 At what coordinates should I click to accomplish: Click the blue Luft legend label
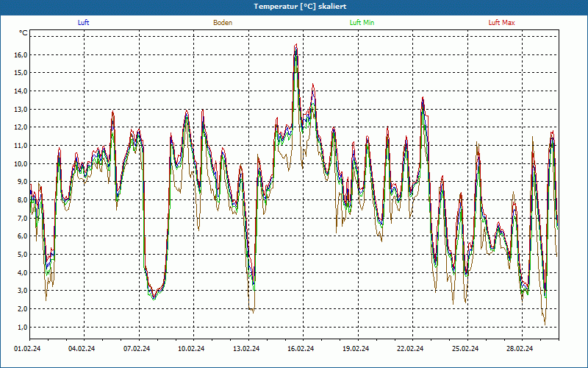(83, 23)
